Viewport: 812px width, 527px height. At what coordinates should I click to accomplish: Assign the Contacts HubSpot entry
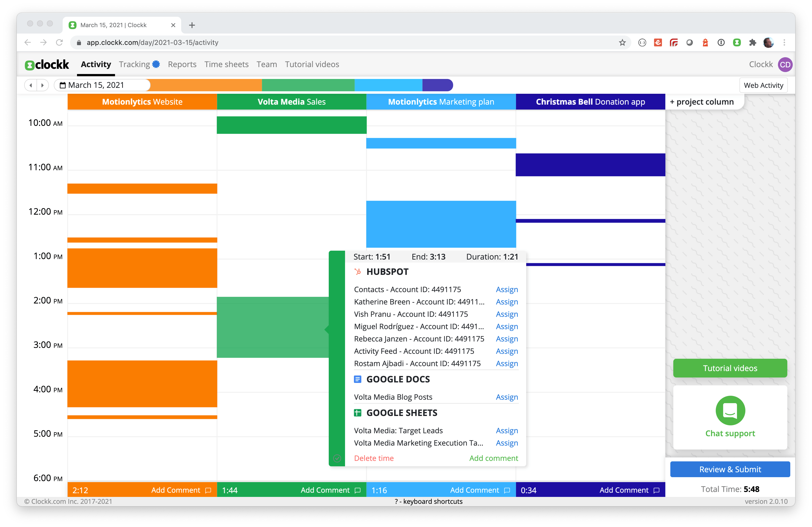pos(507,290)
